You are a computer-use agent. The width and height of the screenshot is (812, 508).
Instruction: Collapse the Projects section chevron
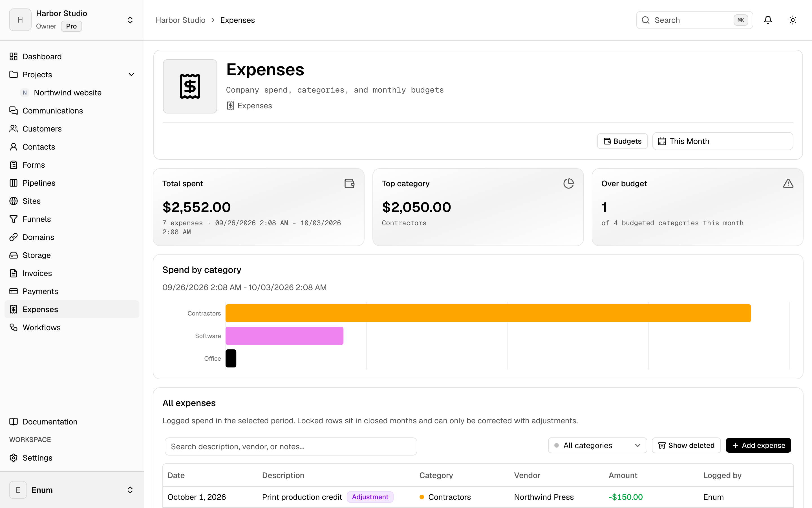[x=131, y=75]
